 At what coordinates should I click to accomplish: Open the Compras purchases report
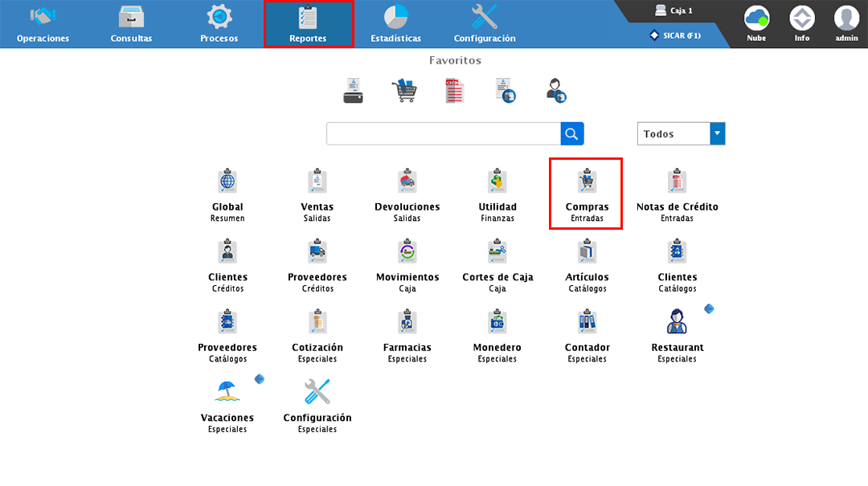pyautogui.click(x=587, y=194)
